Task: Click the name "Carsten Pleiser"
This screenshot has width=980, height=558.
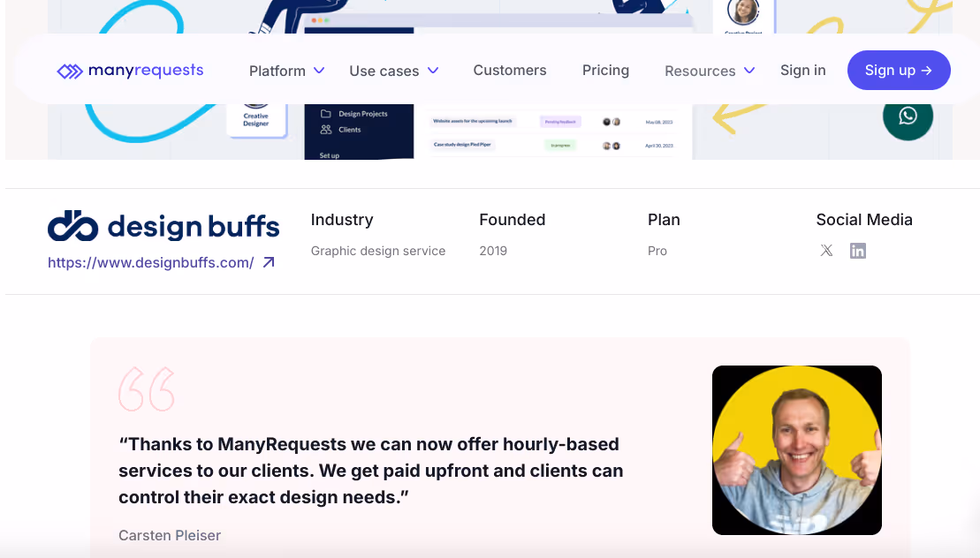Action: point(170,535)
